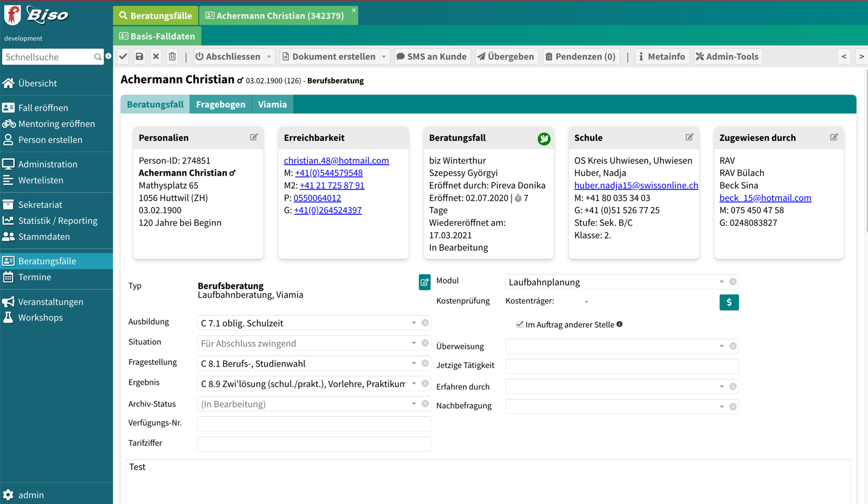Image resolution: width=868 pixels, height=504 pixels.
Task: Click the Dokument erstellen button
Action: (x=328, y=56)
